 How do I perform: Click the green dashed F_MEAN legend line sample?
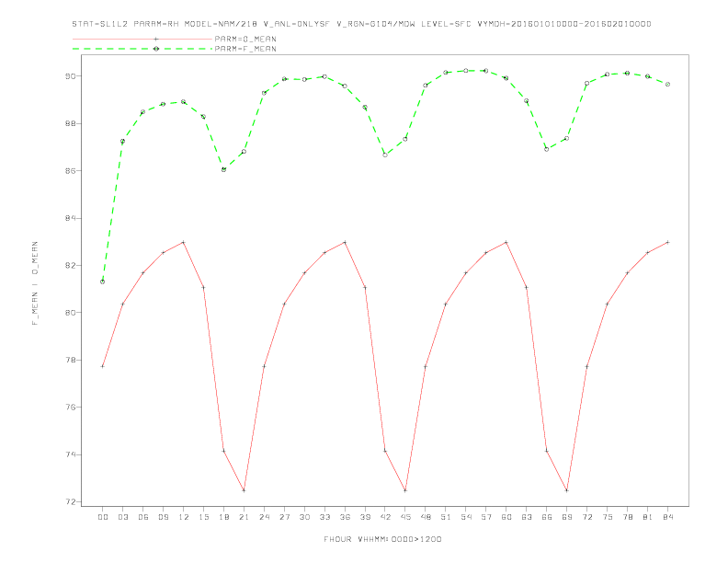click(142, 49)
